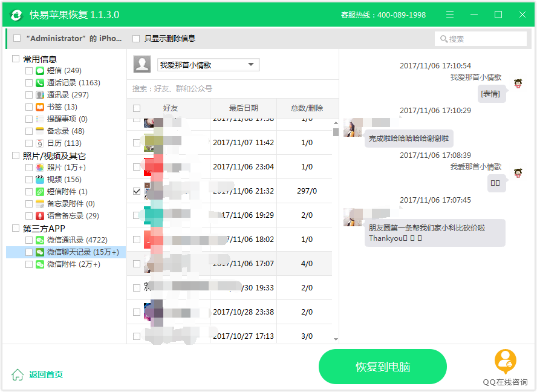Viewport: 537px width, 392px height.
Task: Check the 第三方APP group checkbox
Action: (16, 228)
